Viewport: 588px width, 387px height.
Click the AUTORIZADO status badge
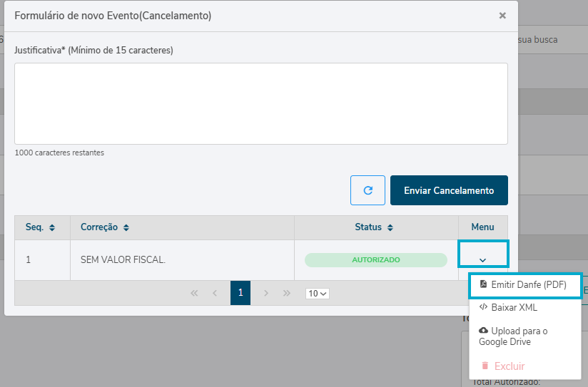coord(375,260)
